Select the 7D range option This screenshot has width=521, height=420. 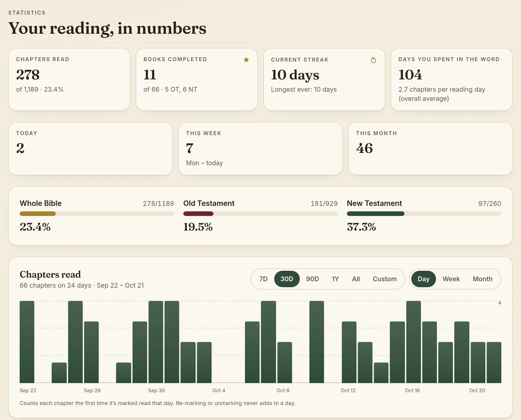pyautogui.click(x=263, y=279)
